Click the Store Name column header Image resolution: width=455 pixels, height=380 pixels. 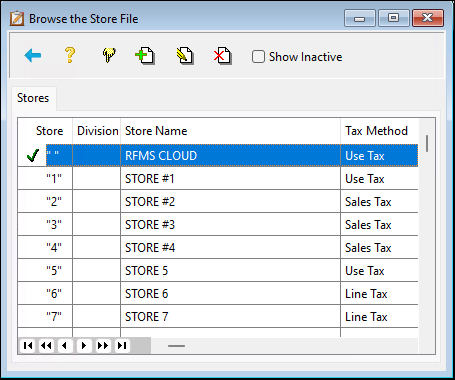[230, 131]
